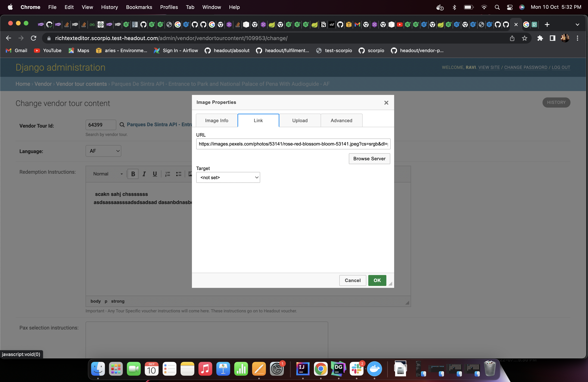The image size is (588, 382).
Task: Open the Target dropdown
Action: (x=228, y=177)
